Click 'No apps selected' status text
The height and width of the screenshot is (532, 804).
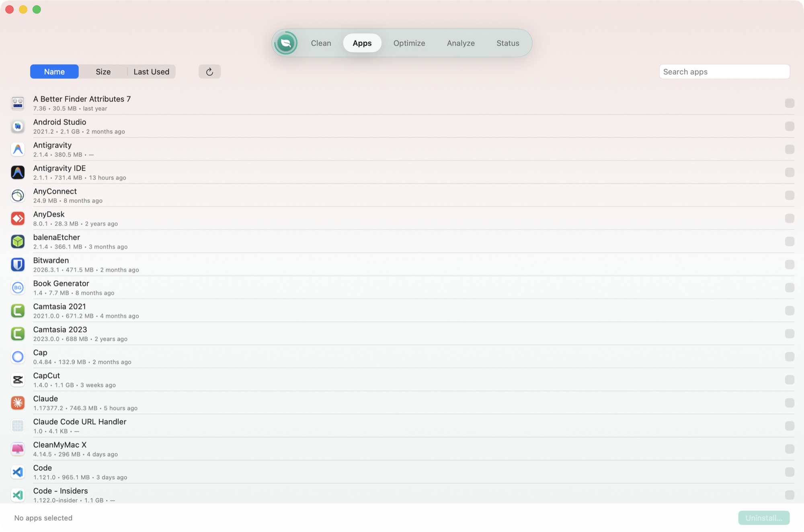43,518
